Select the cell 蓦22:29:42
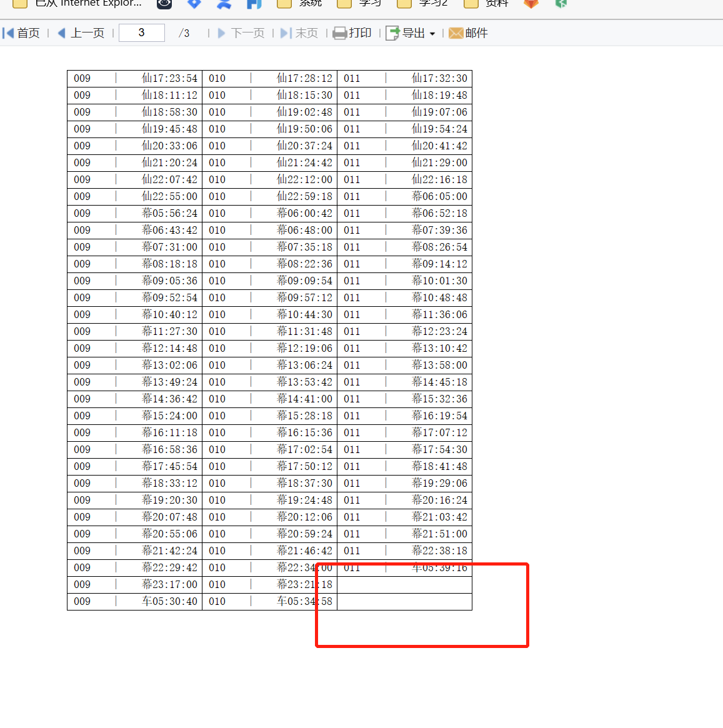723x728 pixels. (169, 567)
